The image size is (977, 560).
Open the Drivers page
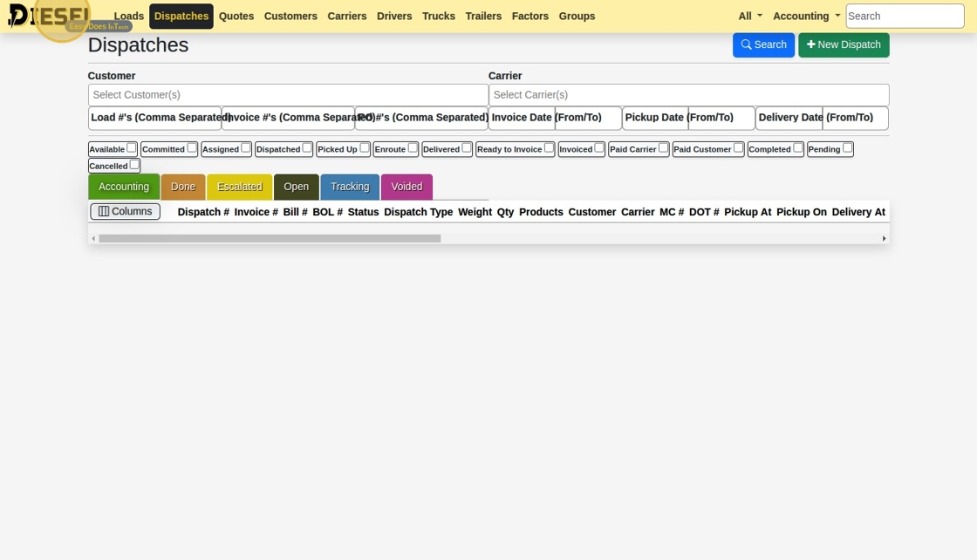point(394,17)
